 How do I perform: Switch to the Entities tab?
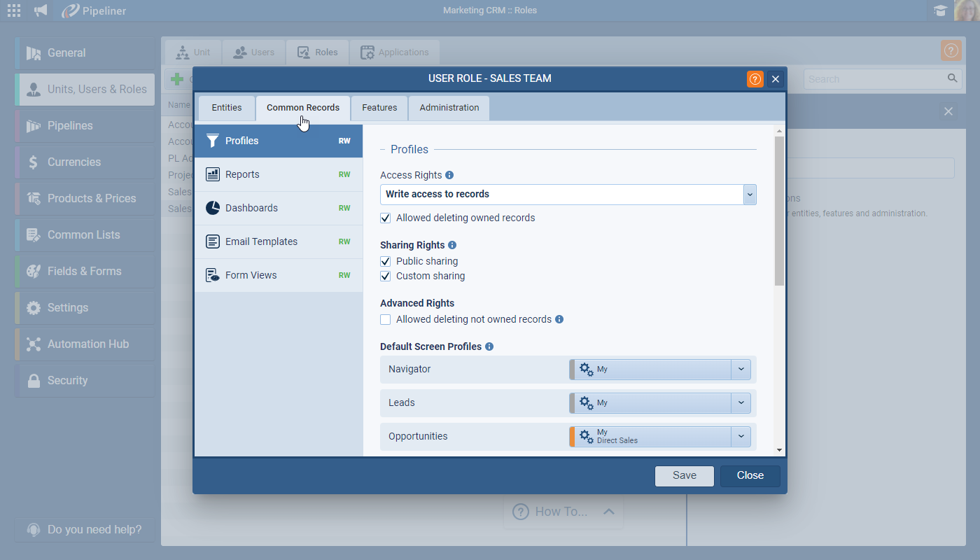pyautogui.click(x=227, y=108)
